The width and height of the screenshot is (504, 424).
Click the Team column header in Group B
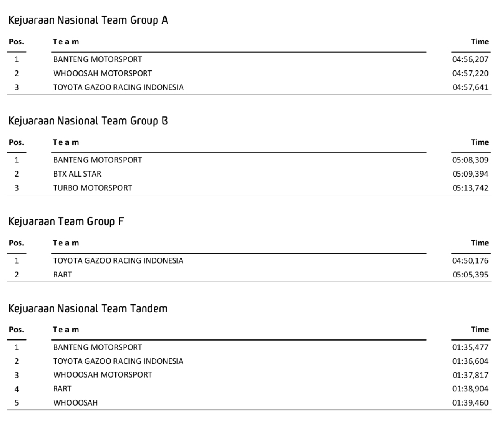coord(66,142)
